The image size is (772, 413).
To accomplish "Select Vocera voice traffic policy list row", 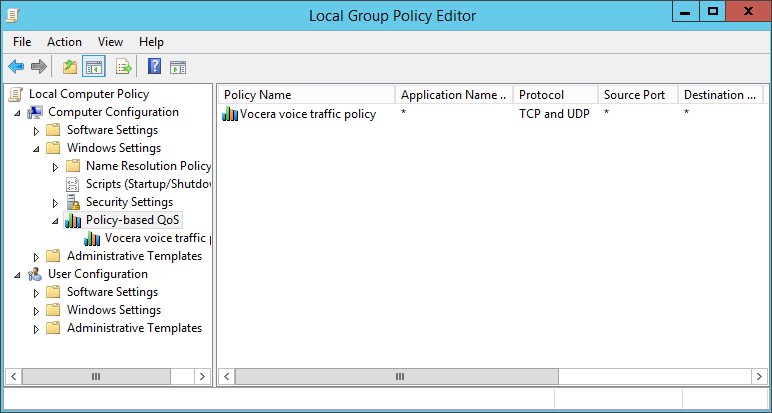I will pyautogui.click(x=307, y=114).
